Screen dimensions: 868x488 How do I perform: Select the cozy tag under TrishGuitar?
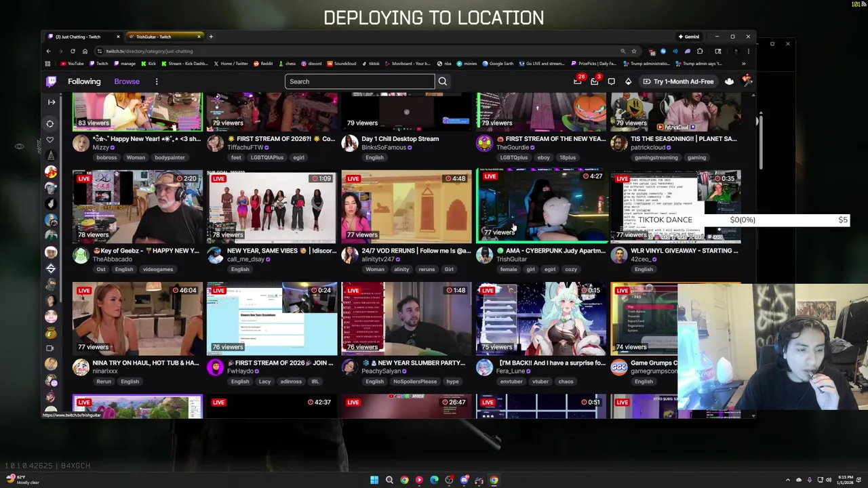[x=571, y=269]
